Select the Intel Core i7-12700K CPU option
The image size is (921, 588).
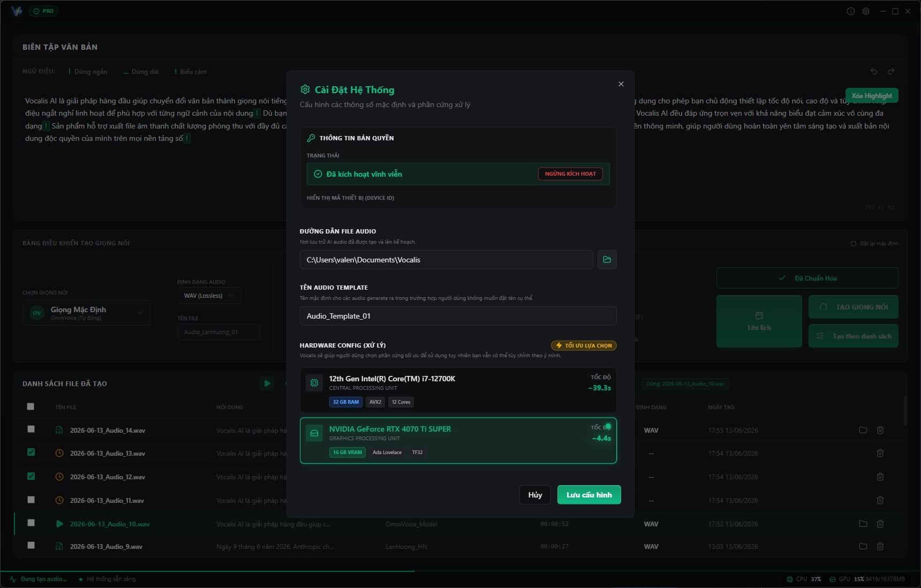458,390
